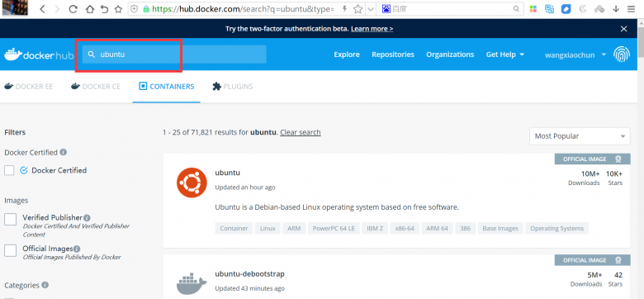Screen dimensions: 644x299
Task: Click the 'x86-64' tag chip
Action: point(405,228)
